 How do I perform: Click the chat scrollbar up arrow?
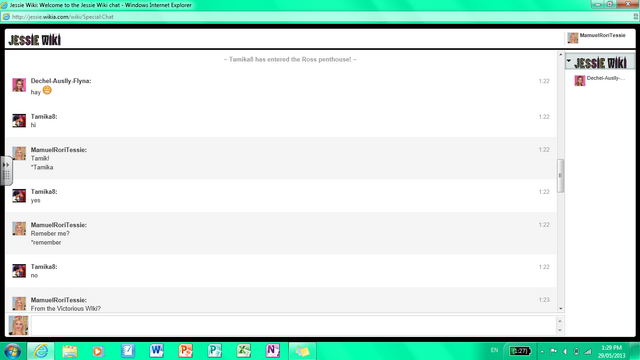560,55
